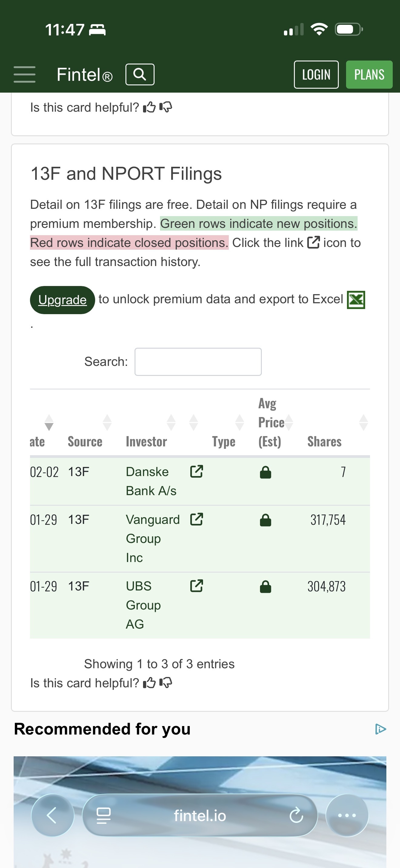The image size is (400, 868).
Task: Click the lock icon in Danske row
Action: point(265,472)
